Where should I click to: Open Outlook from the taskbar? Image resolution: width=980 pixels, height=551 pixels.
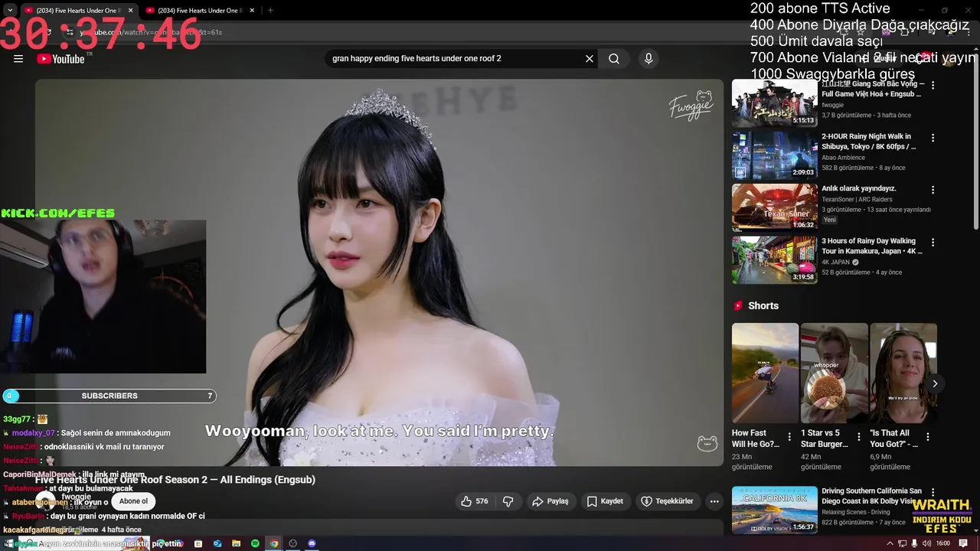point(217,543)
